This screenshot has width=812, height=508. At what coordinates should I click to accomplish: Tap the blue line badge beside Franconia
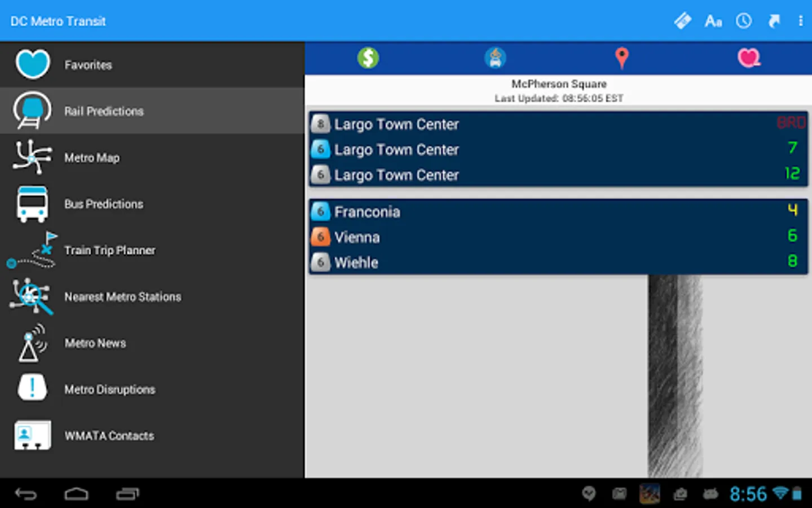tap(320, 211)
